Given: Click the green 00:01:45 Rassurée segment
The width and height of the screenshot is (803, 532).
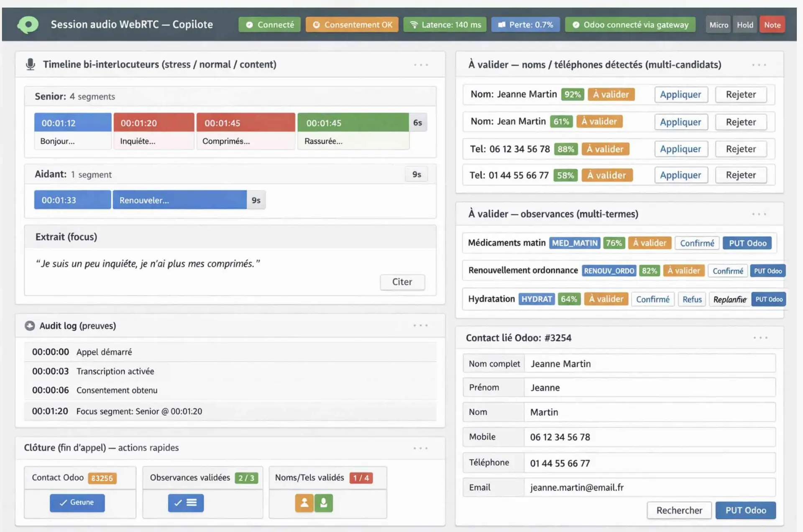Looking at the screenshot, I should point(353,123).
